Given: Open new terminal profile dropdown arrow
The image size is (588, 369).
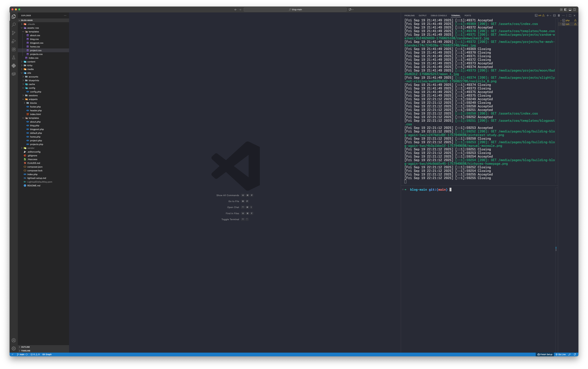Looking at the screenshot, I should (x=550, y=16).
